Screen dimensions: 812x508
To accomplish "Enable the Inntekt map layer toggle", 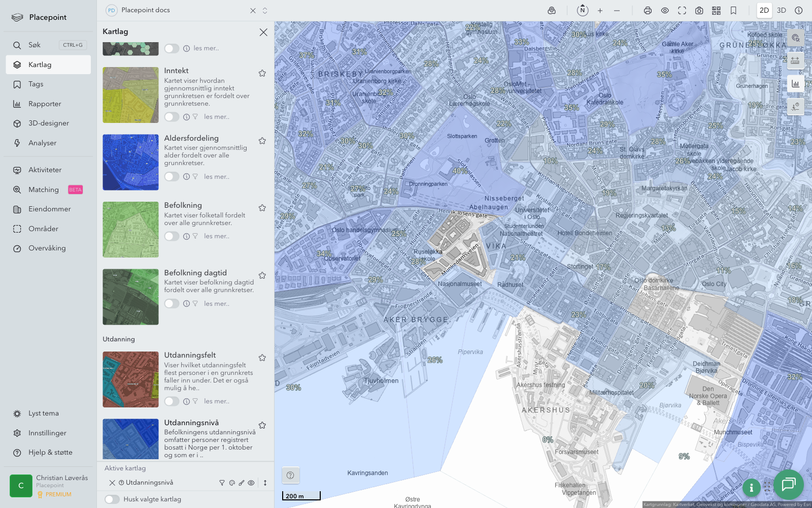I will (x=172, y=117).
